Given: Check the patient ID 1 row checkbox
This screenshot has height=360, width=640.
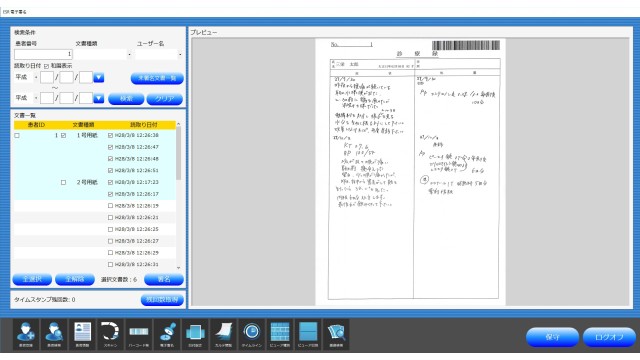Looking at the screenshot, I should pos(17,136).
